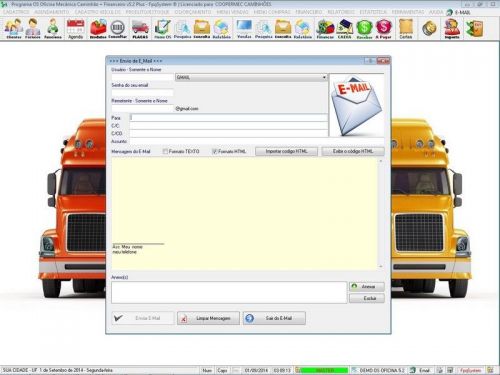Click the Anexar attachment button
The width and height of the screenshot is (500, 375).
(367, 287)
